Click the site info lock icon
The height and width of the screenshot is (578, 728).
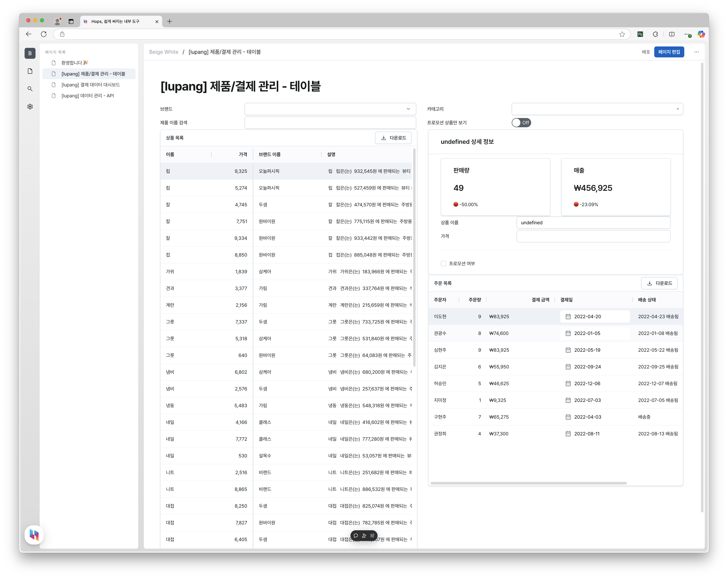pyautogui.click(x=62, y=34)
